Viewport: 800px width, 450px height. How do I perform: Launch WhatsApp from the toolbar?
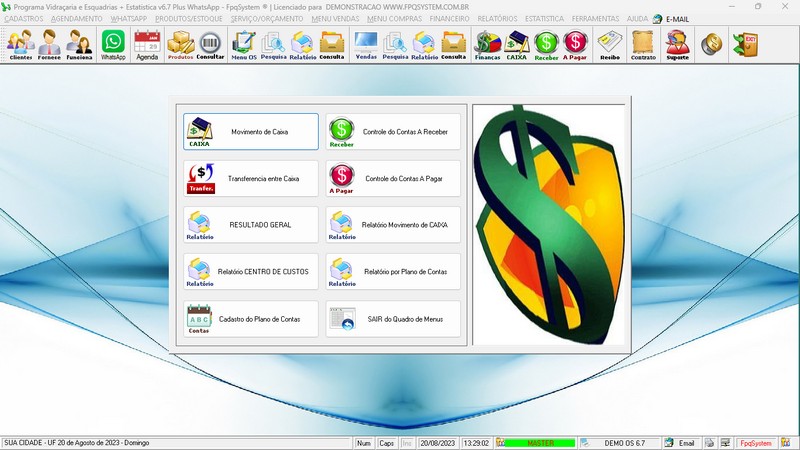click(114, 45)
